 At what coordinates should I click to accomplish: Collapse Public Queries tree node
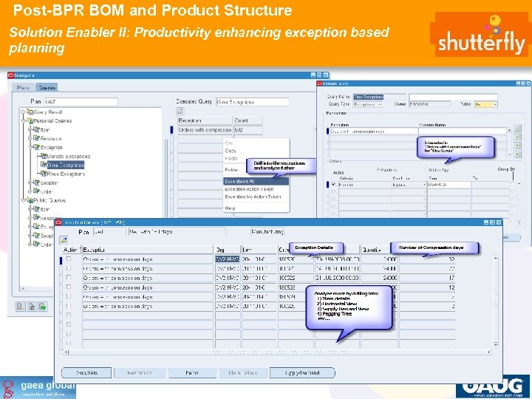23,200
